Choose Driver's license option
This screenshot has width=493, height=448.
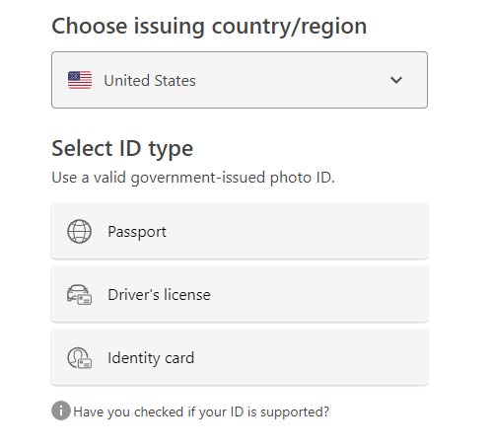(x=240, y=295)
